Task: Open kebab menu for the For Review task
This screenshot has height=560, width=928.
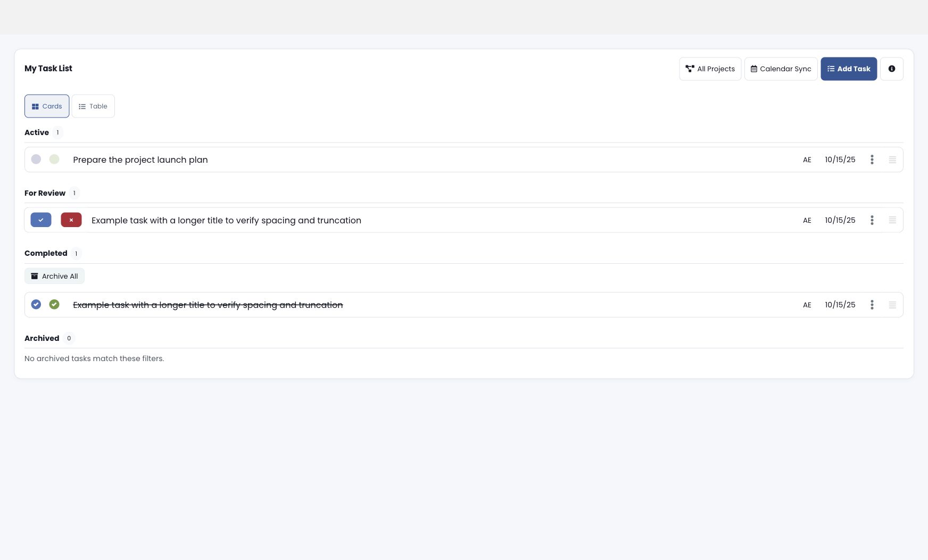Action: (x=872, y=220)
